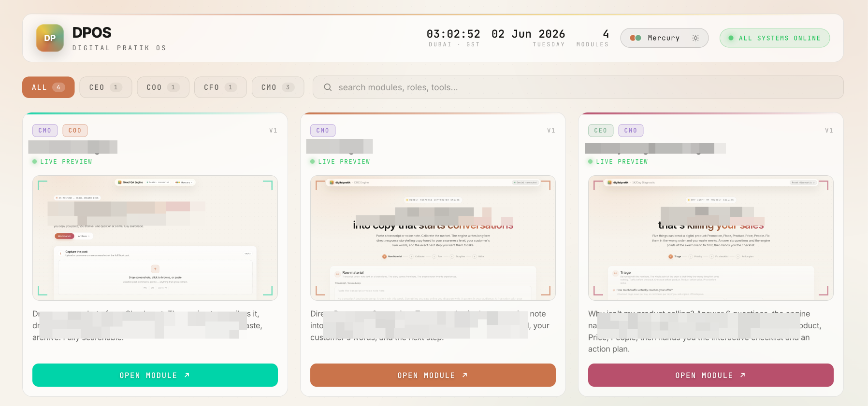
Task: Click arrow icon on orange Open Module button
Action: (x=465, y=375)
